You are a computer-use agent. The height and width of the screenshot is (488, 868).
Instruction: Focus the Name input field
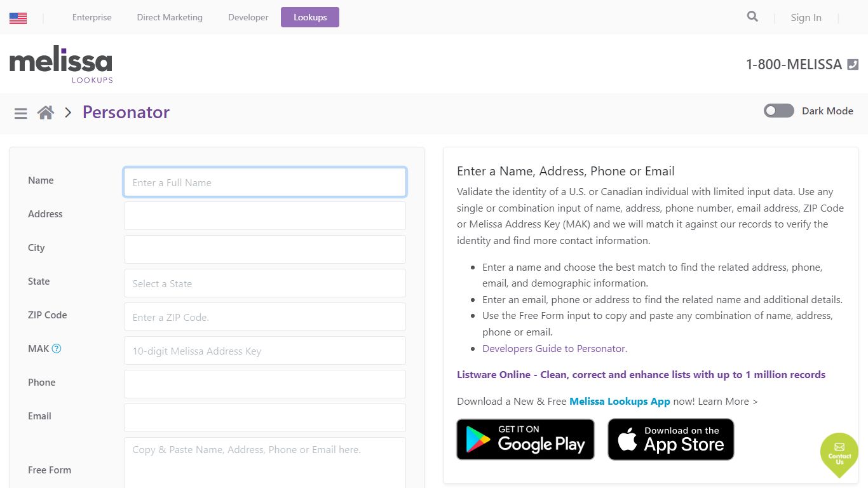tap(265, 182)
